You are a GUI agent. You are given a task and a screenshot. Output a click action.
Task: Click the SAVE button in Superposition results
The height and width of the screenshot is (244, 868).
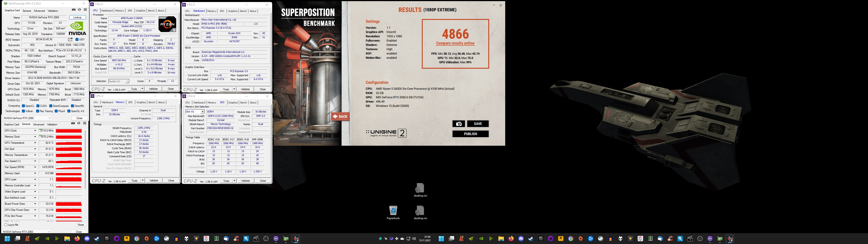pyautogui.click(x=478, y=124)
